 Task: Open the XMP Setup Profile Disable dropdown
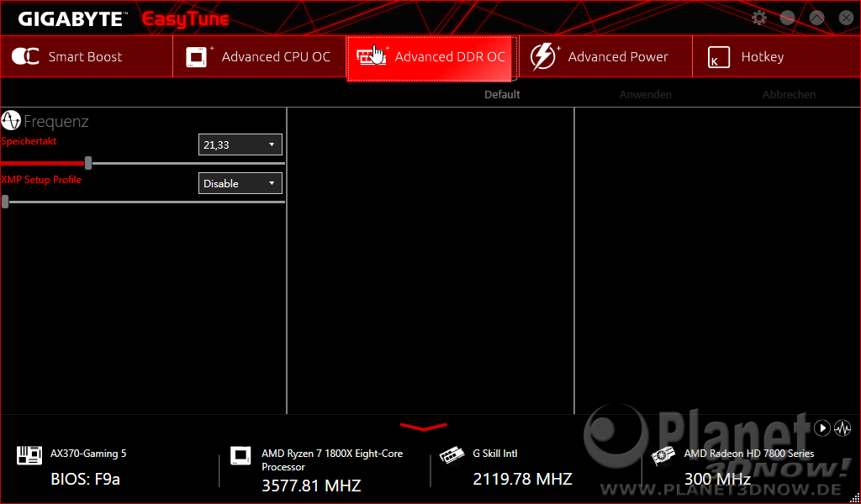(240, 183)
